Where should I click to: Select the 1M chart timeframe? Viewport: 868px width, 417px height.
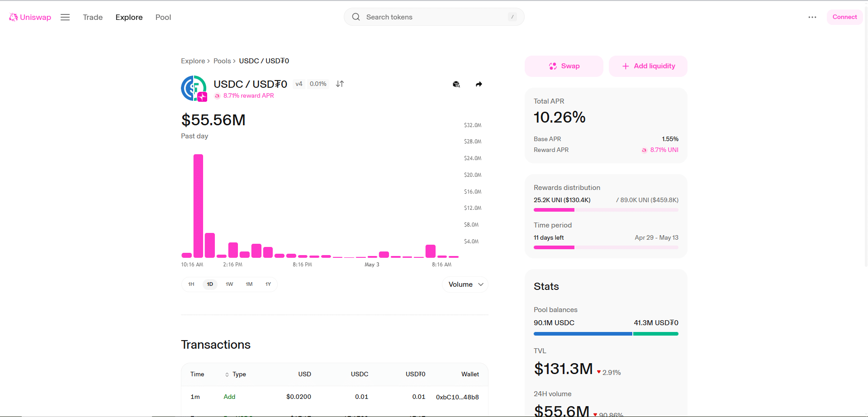coord(249,284)
